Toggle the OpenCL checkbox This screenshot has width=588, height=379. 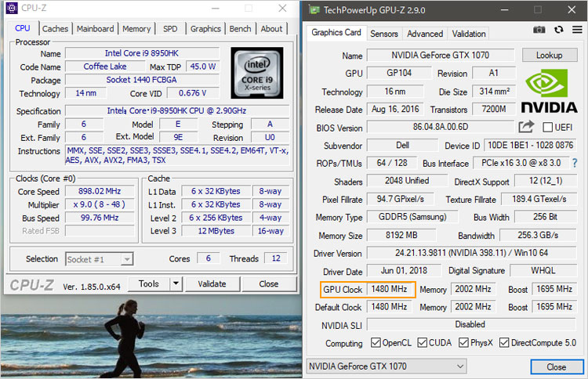376,342
